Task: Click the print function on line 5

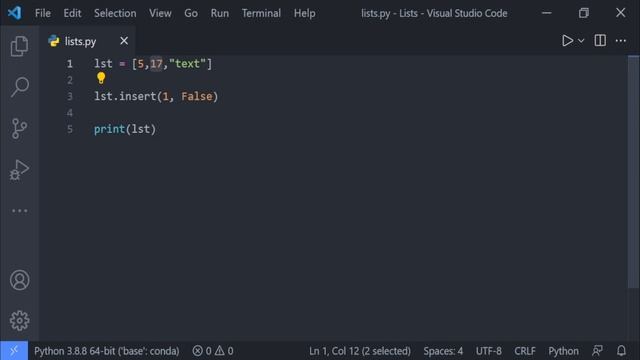Action: coord(109,129)
